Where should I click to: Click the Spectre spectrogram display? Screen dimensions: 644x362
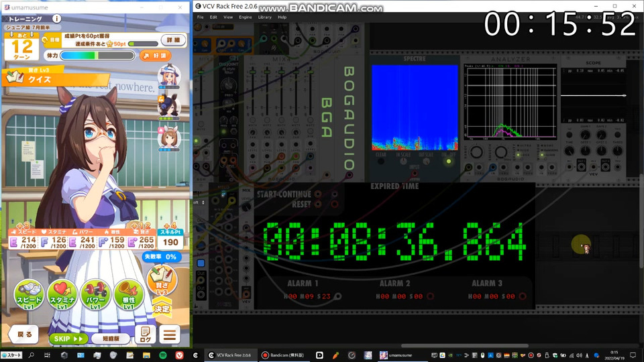point(415,107)
